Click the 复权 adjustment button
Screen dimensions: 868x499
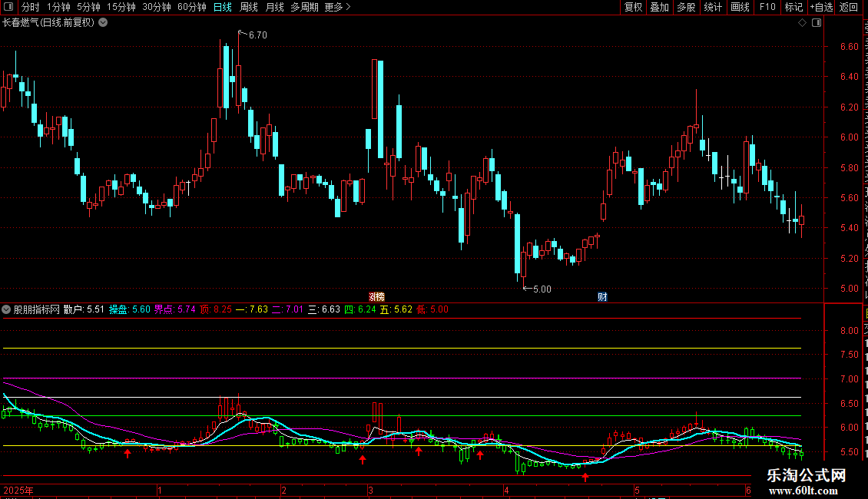coord(633,7)
